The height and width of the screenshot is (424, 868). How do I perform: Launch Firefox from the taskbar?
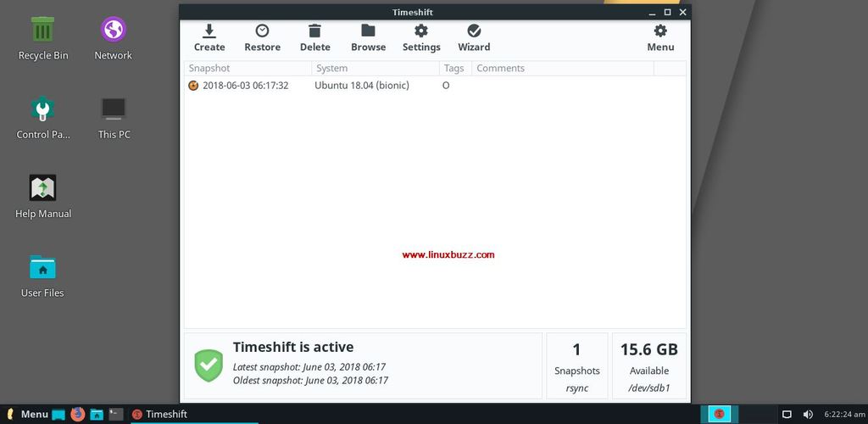pyautogui.click(x=77, y=414)
